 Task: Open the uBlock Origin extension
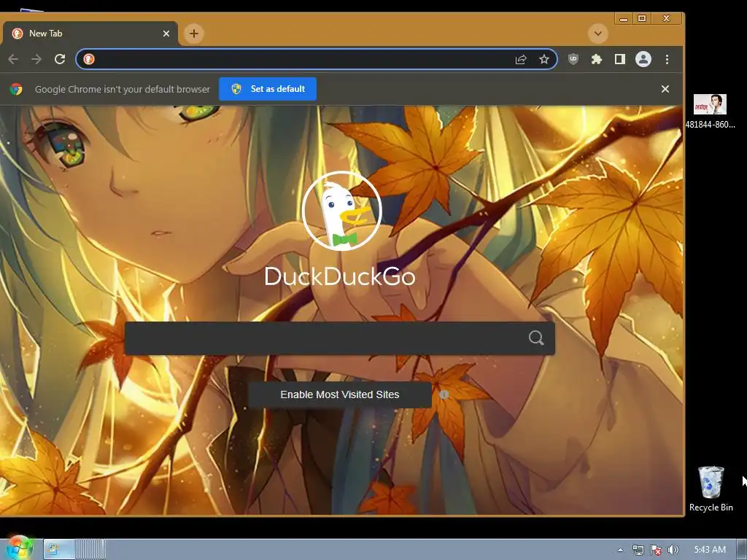click(x=573, y=59)
